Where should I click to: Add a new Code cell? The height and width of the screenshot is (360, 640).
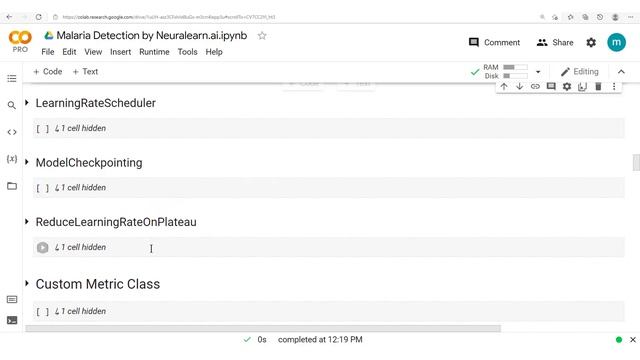tap(48, 72)
